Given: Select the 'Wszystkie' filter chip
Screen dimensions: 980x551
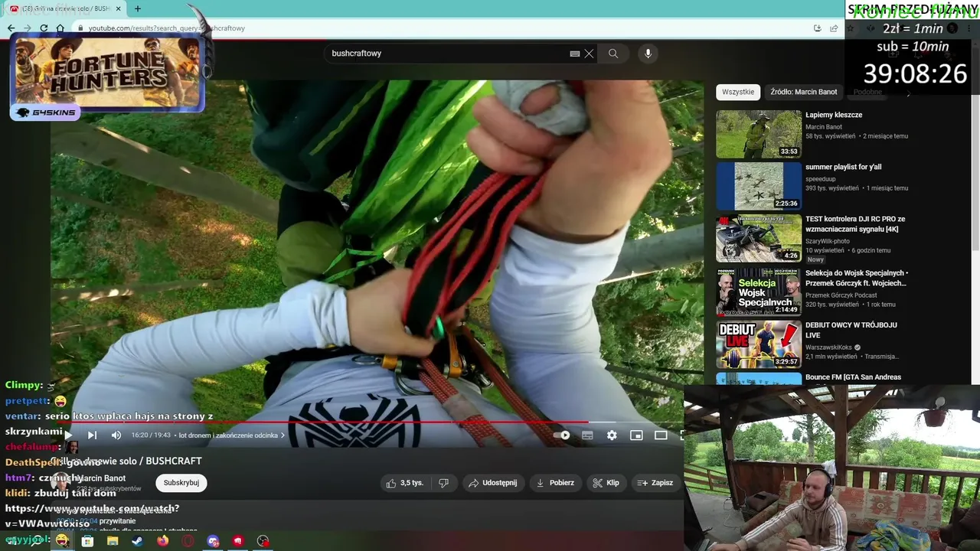Looking at the screenshot, I should tap(738, 92).
